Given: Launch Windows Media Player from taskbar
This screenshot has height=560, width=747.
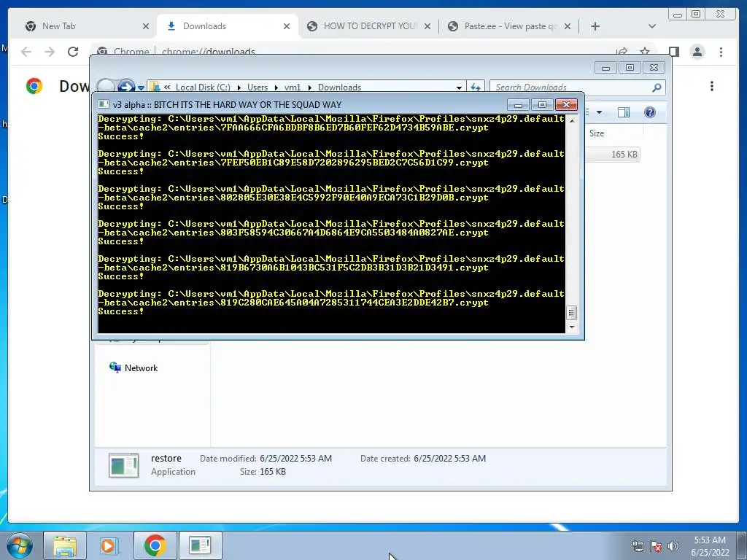Looking at the screenshot, I should tap(109, 545).
